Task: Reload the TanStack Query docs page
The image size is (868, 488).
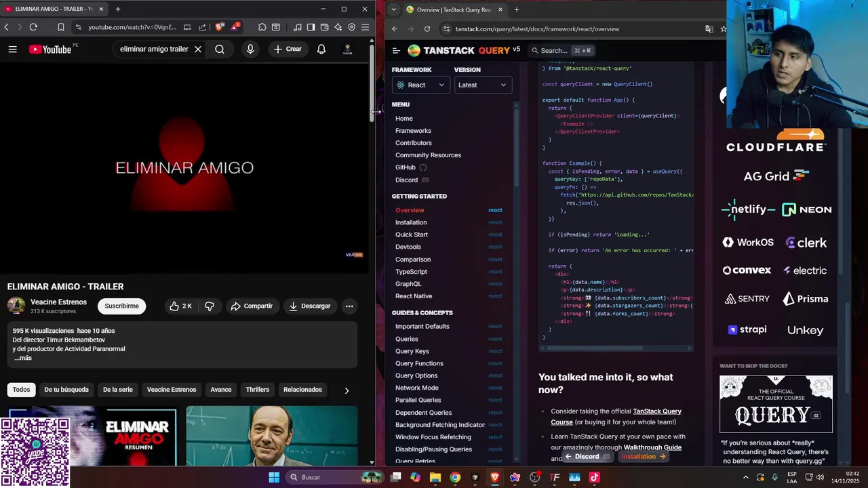Action: point(427,28)
